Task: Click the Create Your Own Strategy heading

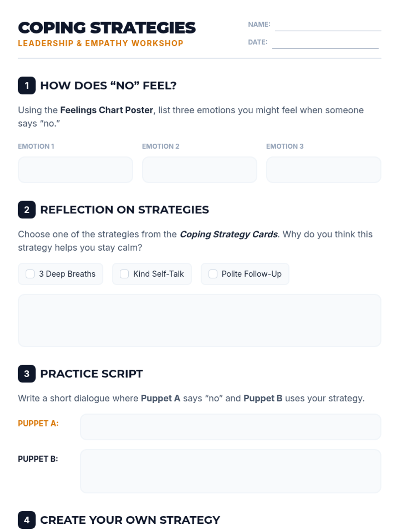Action: tap(130, 520)
